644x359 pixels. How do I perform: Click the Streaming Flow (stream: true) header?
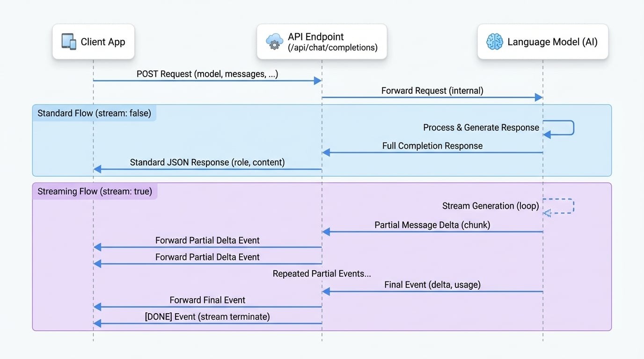[95, 191]
